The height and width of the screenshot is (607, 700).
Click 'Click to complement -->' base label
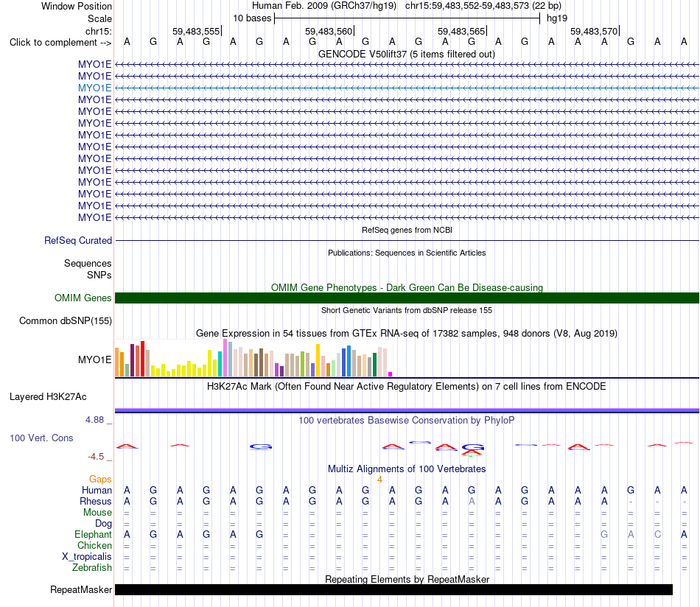tap(60, 43)
